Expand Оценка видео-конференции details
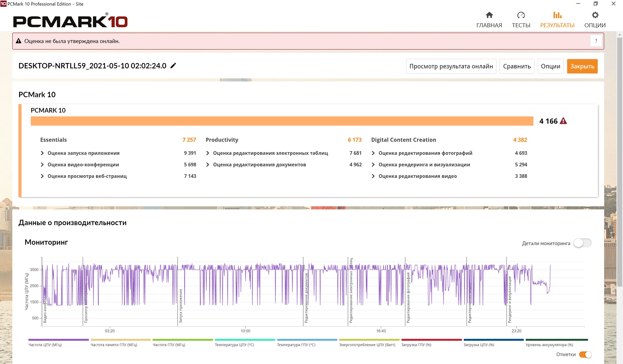Screen dimensions: 623x364 [42, 165]
